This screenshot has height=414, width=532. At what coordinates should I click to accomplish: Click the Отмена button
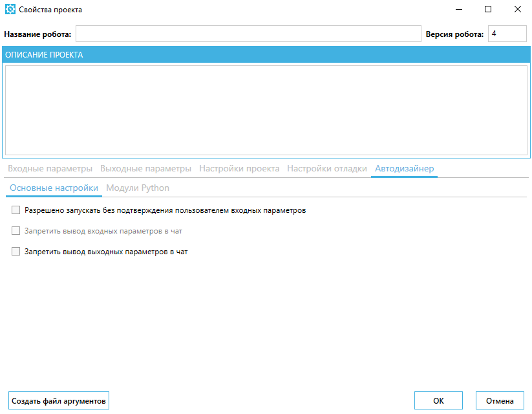(500, 401)
